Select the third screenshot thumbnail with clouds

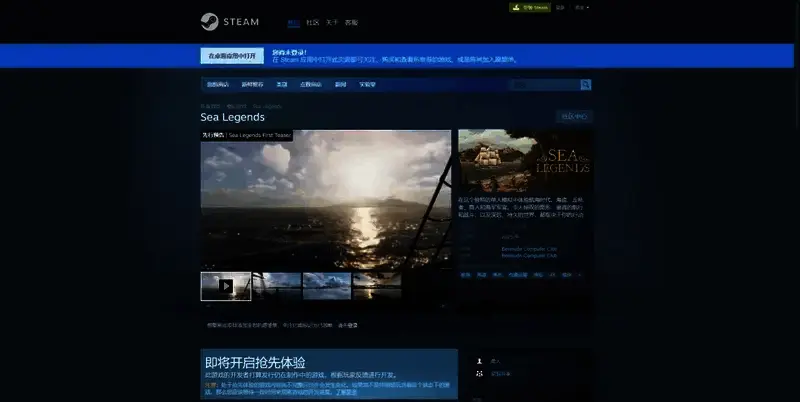pos(327,286)
